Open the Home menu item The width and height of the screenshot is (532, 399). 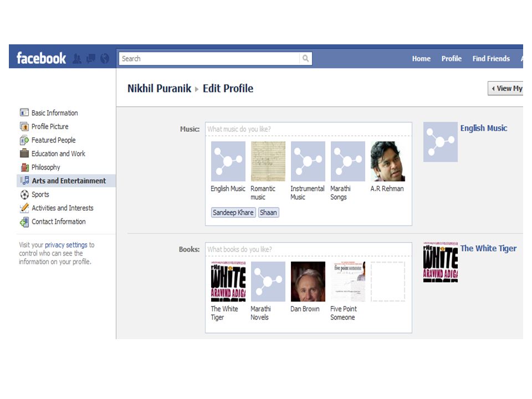[x=421, y=59]
